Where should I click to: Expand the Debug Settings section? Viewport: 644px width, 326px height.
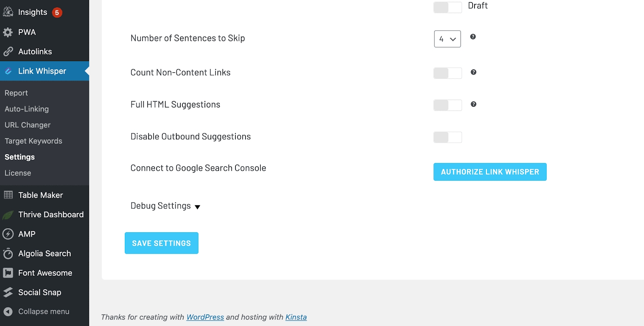(165, 206)
